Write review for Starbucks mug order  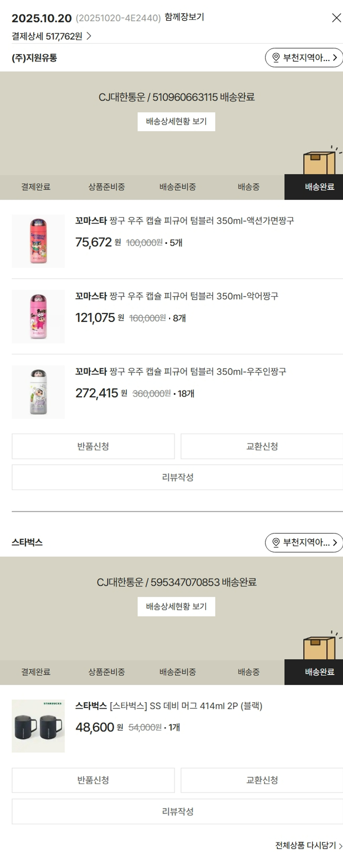[x=177, y=811]
